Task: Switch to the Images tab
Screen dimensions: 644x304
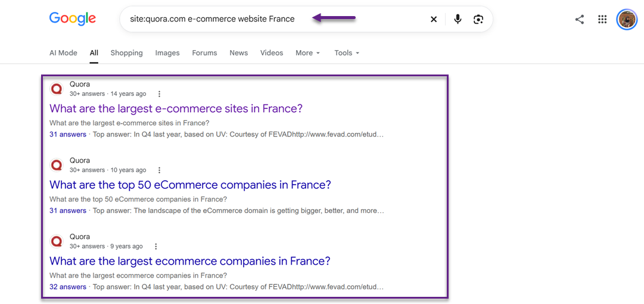Action: click(167, 52)
